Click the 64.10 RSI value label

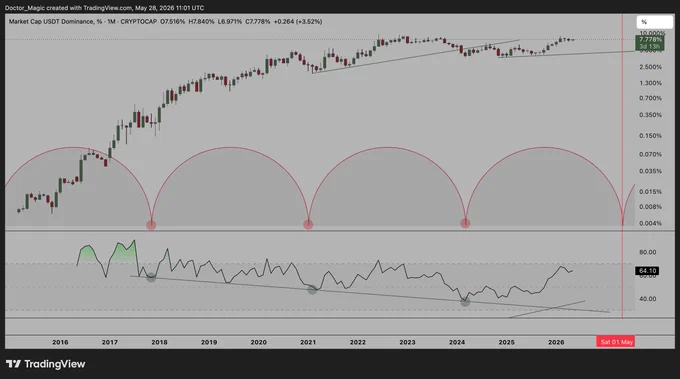pyautogui.click(x=647, y=271)
